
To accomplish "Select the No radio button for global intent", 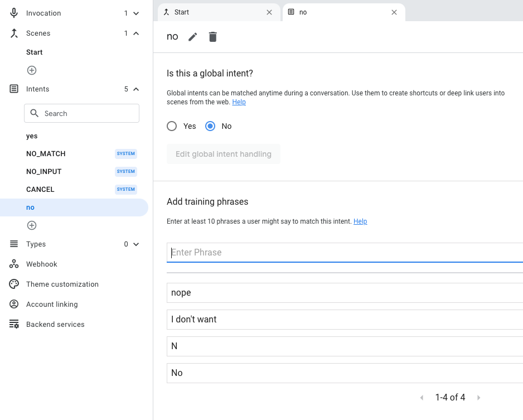I will click(x=210, y=126).
